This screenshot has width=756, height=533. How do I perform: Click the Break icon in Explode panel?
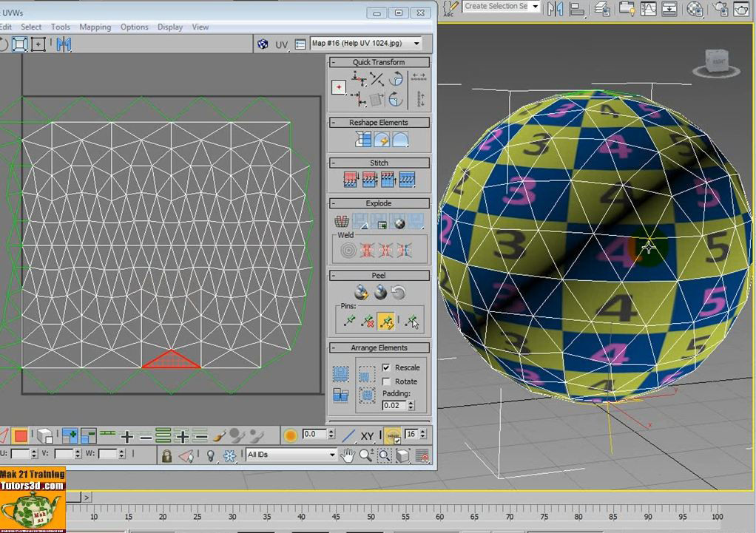coord(341,220)
